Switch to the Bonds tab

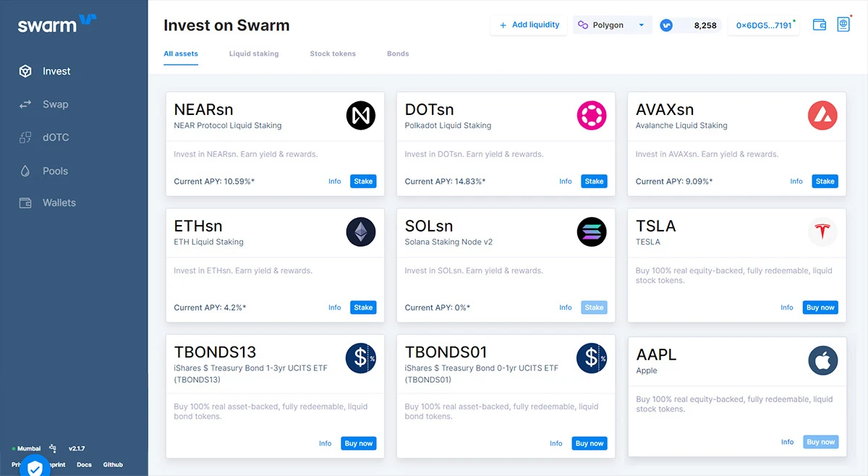click(398, 54)
